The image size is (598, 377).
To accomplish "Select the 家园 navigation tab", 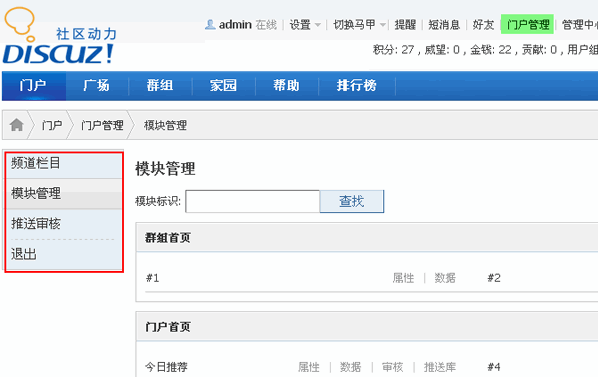I will click(x=223, y=85).
